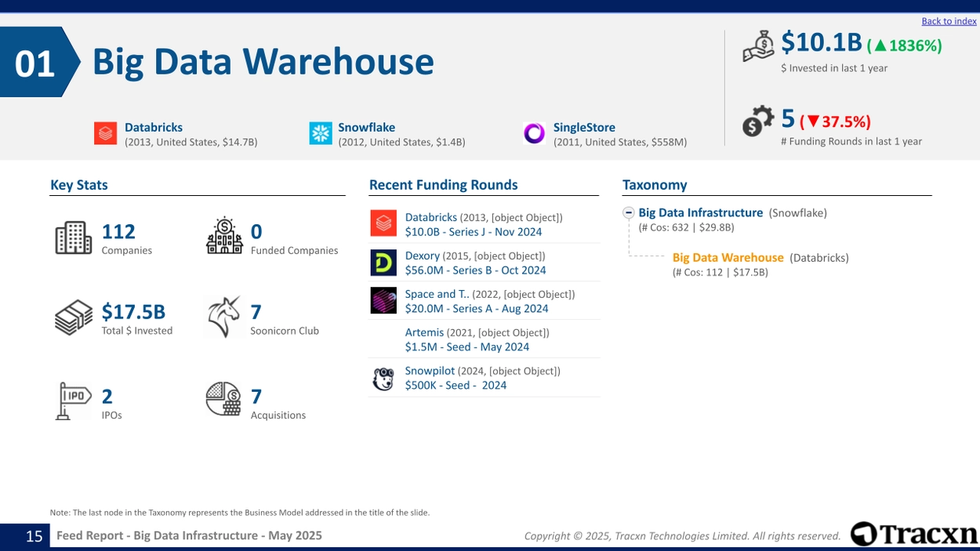Select Big Data Infrastructure taxonomy label
The image size is (980, 551).
701,212
